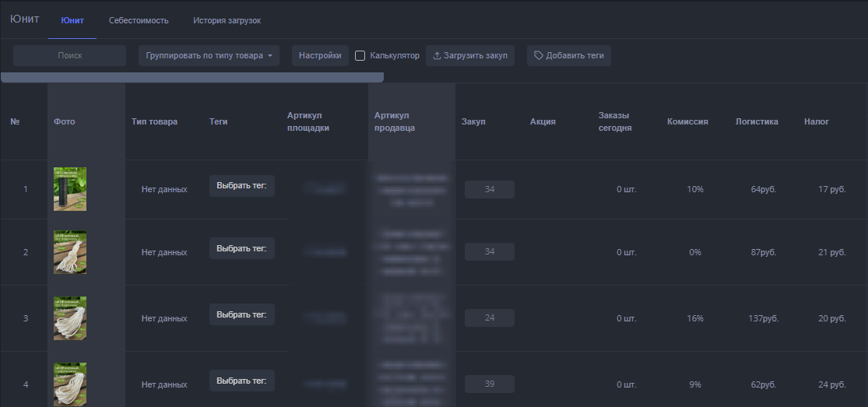
Task: Click the horizontal scrollbar above the table
Action: tap(192, 77)
